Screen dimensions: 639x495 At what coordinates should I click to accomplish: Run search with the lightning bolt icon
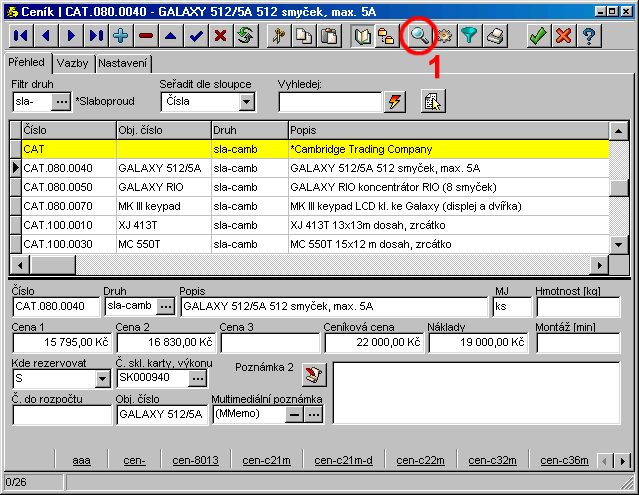click(395, 101)
